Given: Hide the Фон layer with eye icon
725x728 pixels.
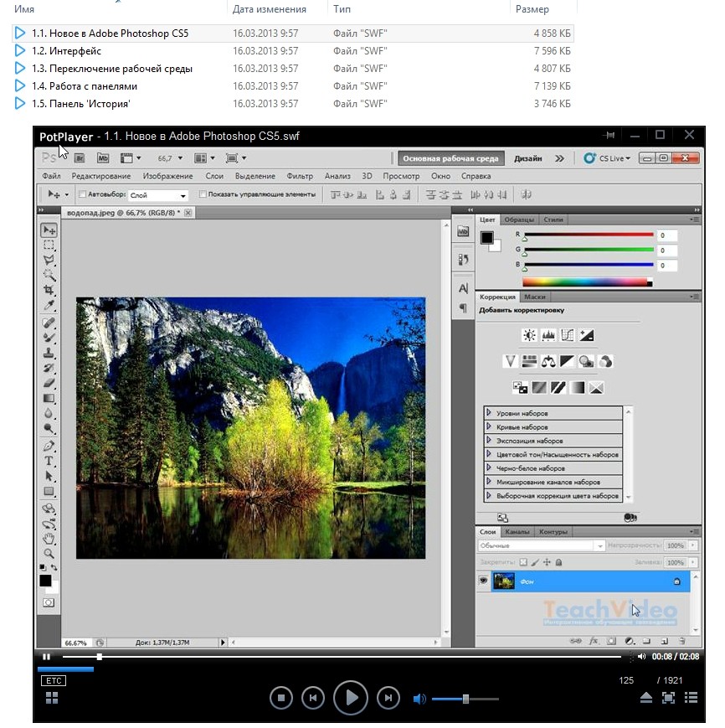Looking at the screenshot, I should (x=484, y=581).
